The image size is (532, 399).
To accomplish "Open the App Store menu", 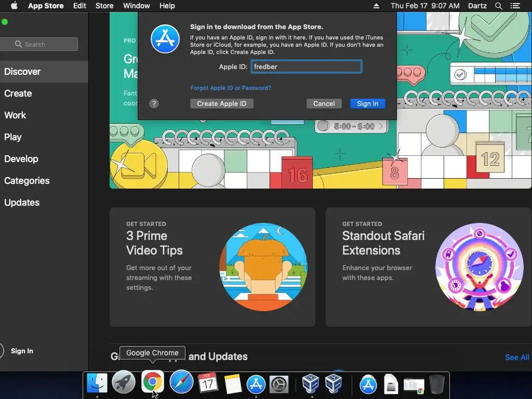I will coord(46,6).
